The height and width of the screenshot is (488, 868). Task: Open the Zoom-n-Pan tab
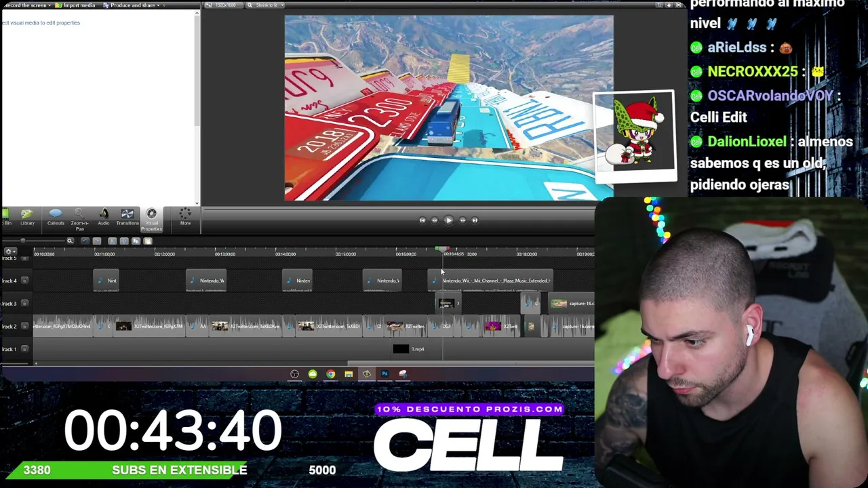[x=79, y=219]
